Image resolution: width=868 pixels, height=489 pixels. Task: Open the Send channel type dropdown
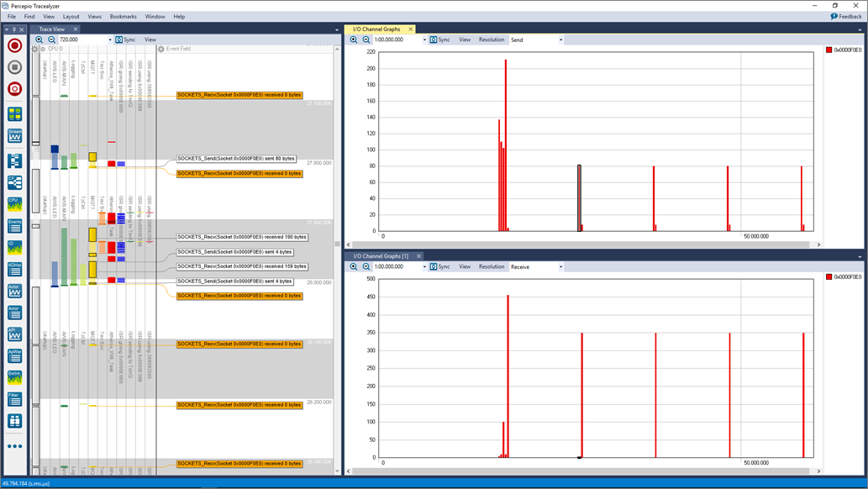click(x=560, y=39)
